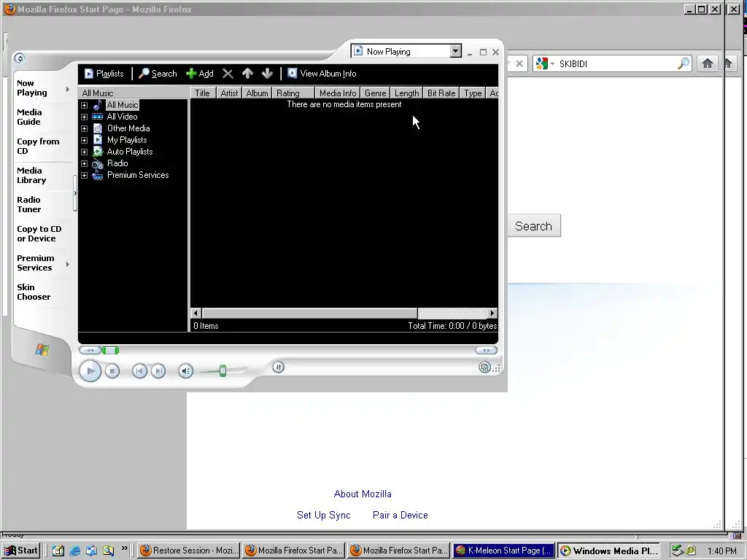Select Auto Playlists in library tree
The width and height of the screenshot is (747, 560).
(x=130, y=152)
